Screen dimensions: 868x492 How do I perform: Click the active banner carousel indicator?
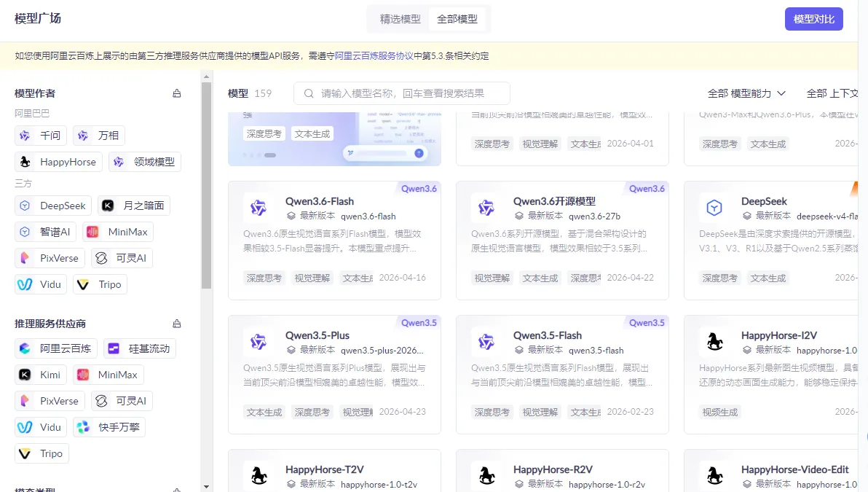[270, 155]
